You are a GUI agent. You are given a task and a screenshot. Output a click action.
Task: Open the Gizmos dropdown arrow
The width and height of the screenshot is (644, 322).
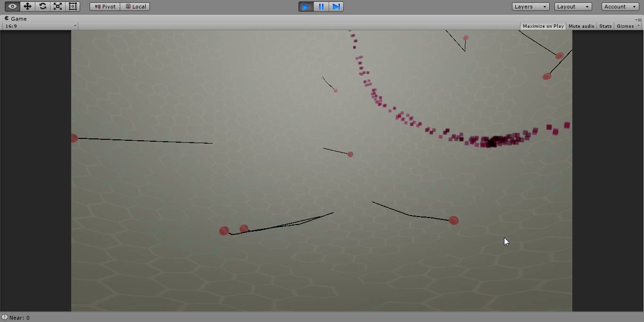639,26
